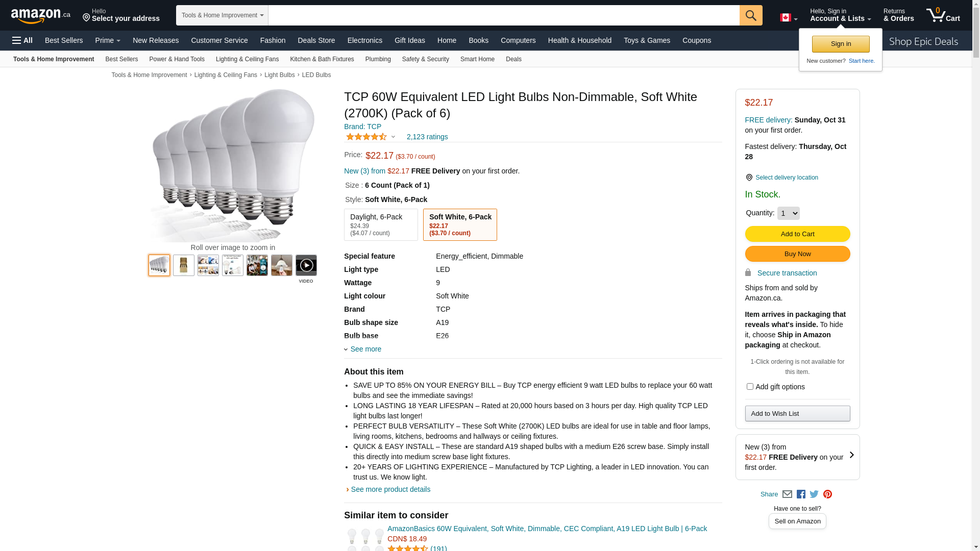Viewport: 980px width, 551px height.
Task: Share via the Pinterest icon
Action: pos(827,494)
